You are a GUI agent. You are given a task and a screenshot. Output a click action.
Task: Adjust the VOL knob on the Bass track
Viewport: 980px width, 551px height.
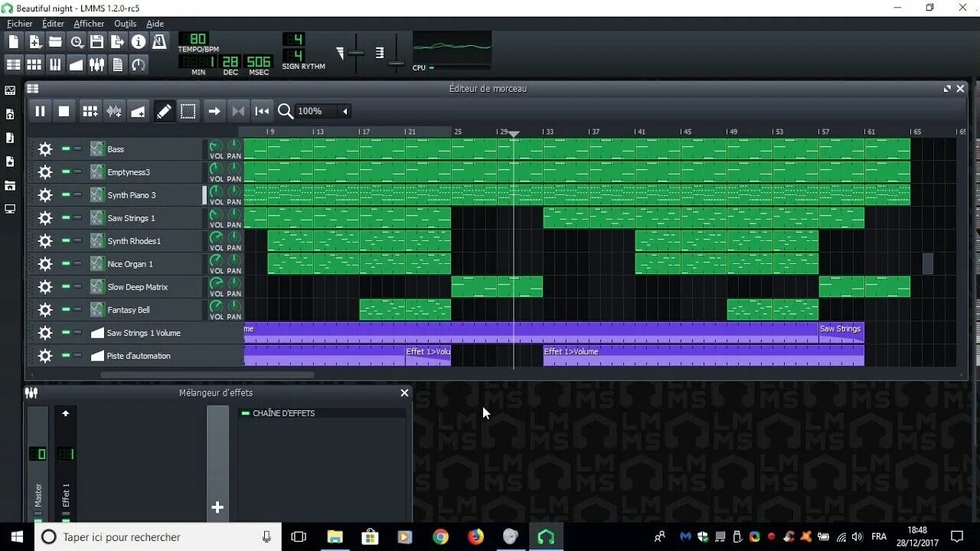[215, 145]
